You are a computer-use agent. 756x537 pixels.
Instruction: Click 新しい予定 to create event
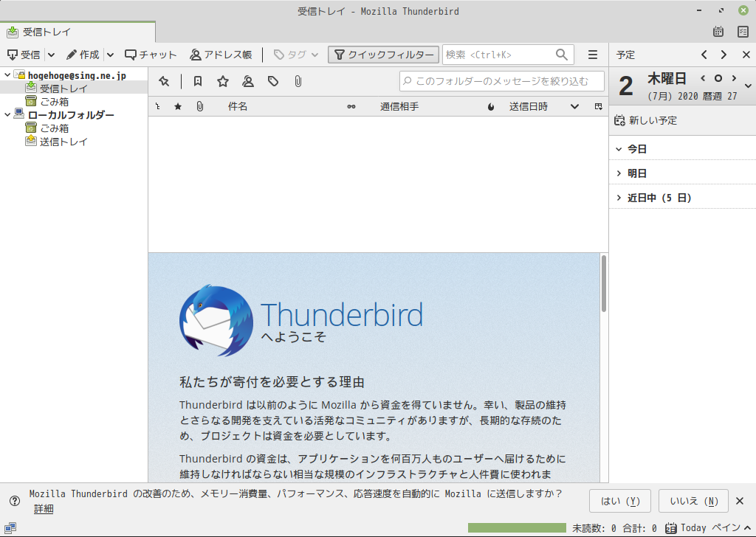[x=645, y=120]
